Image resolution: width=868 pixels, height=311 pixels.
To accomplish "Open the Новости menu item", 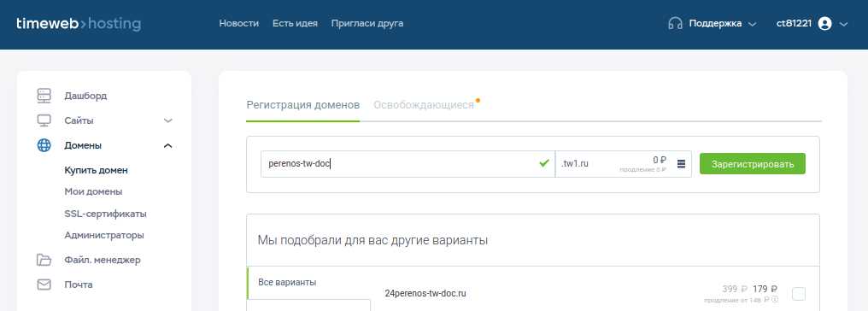I will (238, 24).
